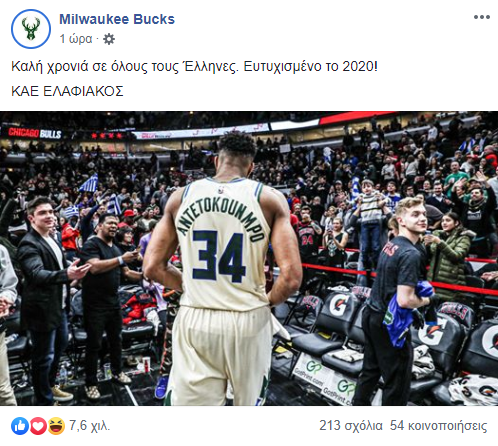498x446 pixels.
Task: Click the ANTETOKOUNMPO name on the jersey
Action: [x=220, y=218]
